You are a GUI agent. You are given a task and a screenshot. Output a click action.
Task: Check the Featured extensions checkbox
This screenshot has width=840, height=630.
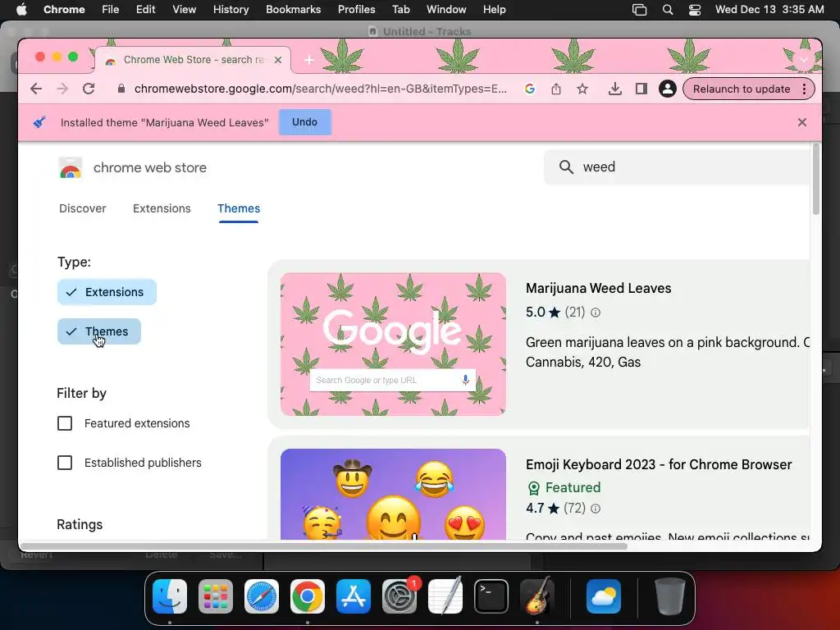pos(65,423)
